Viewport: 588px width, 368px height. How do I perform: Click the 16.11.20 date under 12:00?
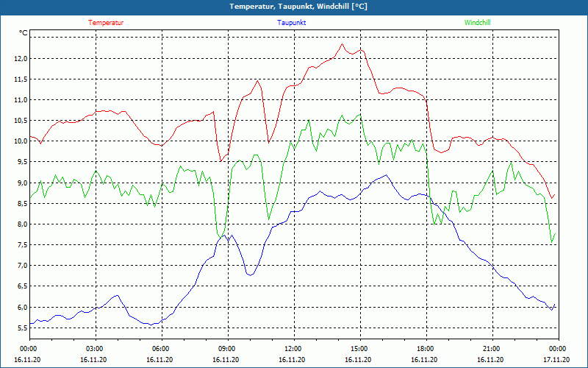click(x=292, y=359)
